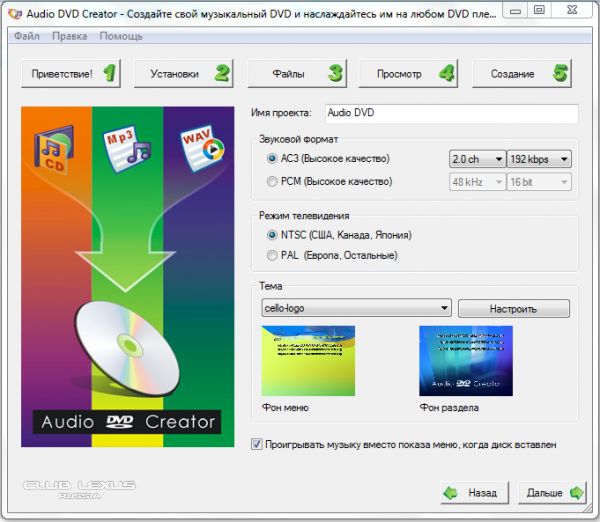Go to the Файлы step 3 tab

pyautogui.click(x=297, y=73)
